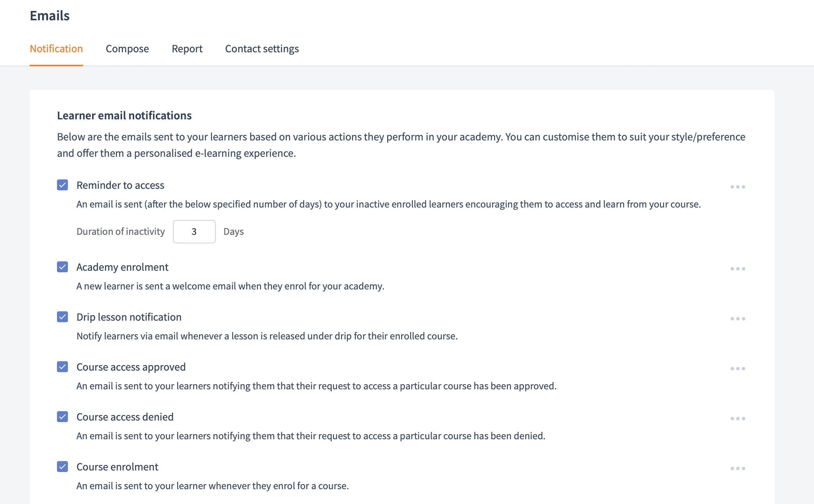Disable the Academy enrolment email checkbox
Image resolution: width=814 pixels, height=504 pixels.
pyautogui.click(x=62, y=267)
